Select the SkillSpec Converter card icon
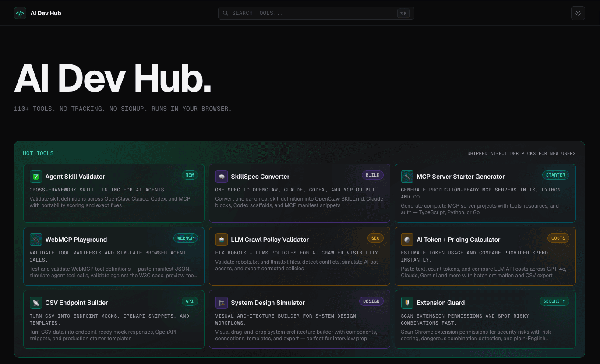 [221, 177]
